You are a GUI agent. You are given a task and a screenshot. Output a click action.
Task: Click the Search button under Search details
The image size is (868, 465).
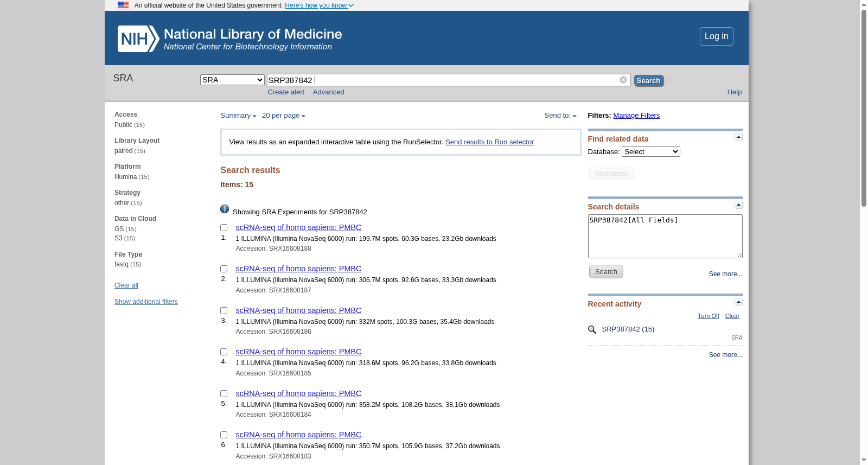point(606,272)
